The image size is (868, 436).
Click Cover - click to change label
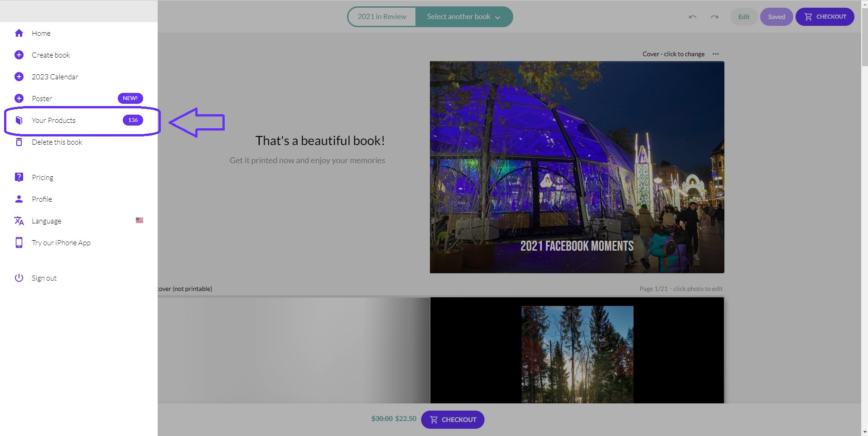click(673, 54)
